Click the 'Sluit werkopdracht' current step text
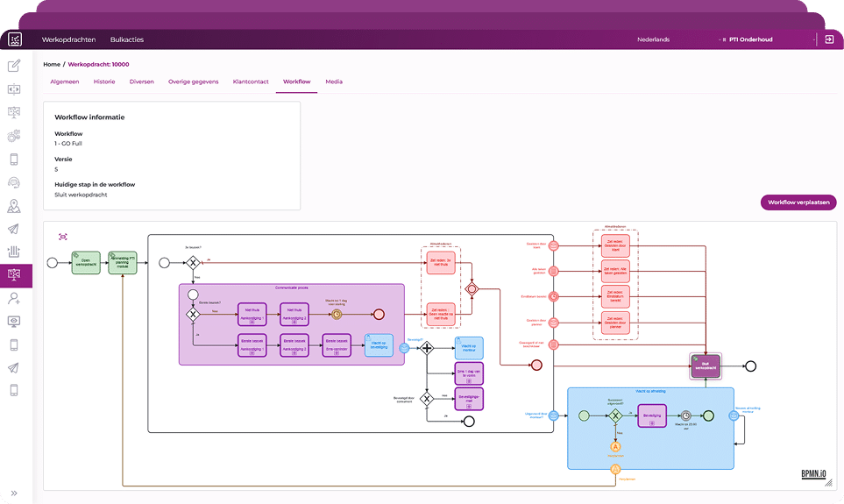The height and width of the screenshot is (504, 844). [x=81, y=195]
